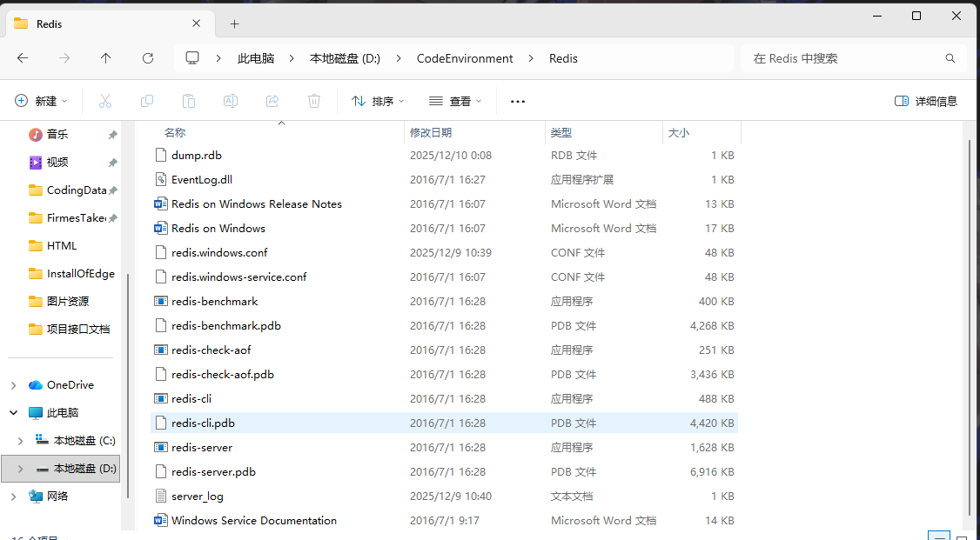Expand the 本地磁盘 (D:) node
This screenshot has height=540, width=980.
[21, 468]
